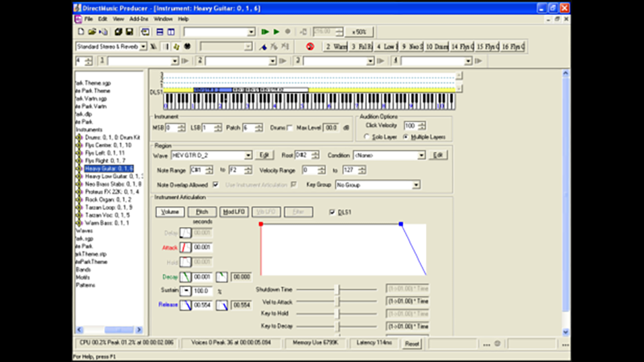The height and width of the screenshot is (362, 644).
Task: Open the last dropdown in the slot toolbar row
Action: pyautogui.click(x=468, y=61)
